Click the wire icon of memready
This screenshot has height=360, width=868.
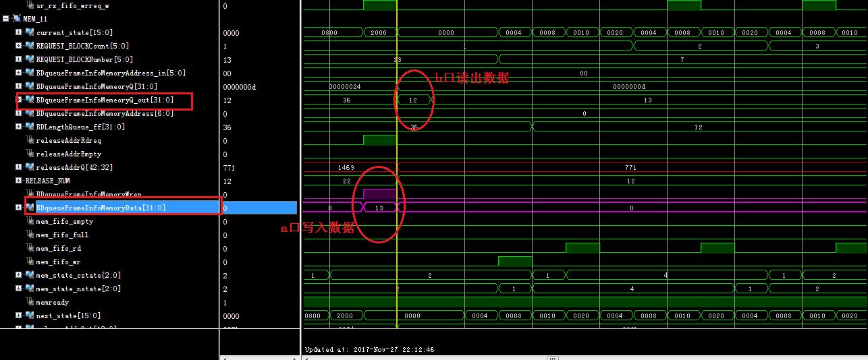tap(30, 302)
